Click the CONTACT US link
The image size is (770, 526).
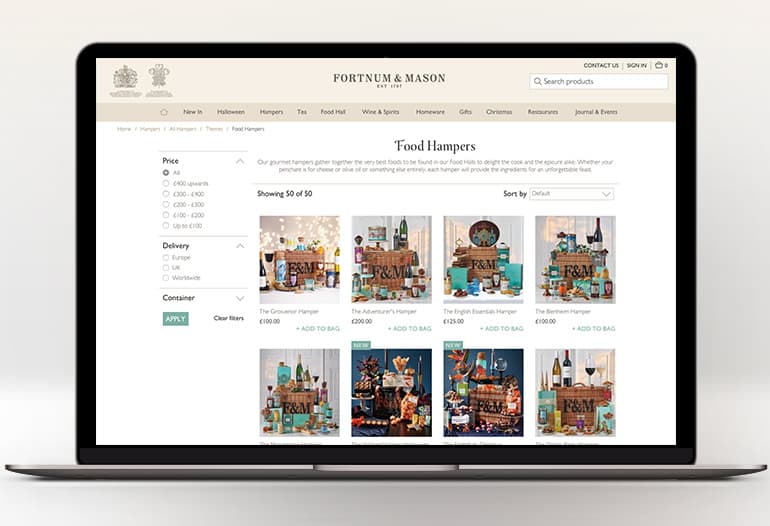click(601, 65)
